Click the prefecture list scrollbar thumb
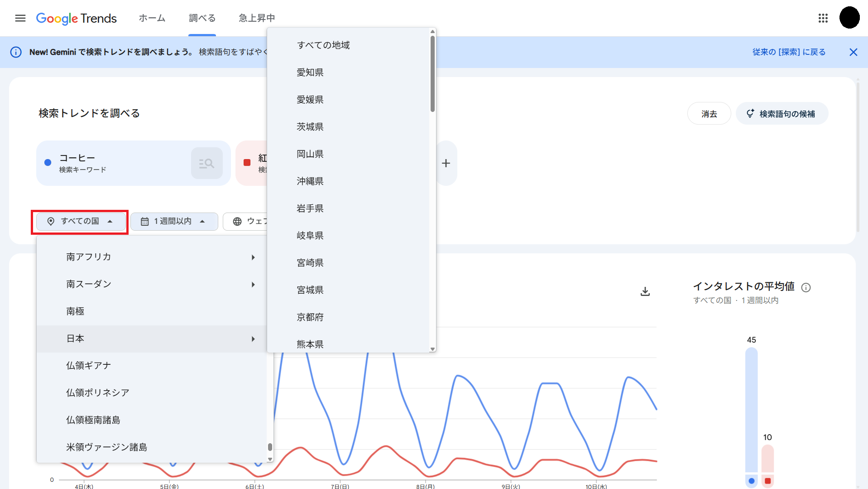 (432, 73)
